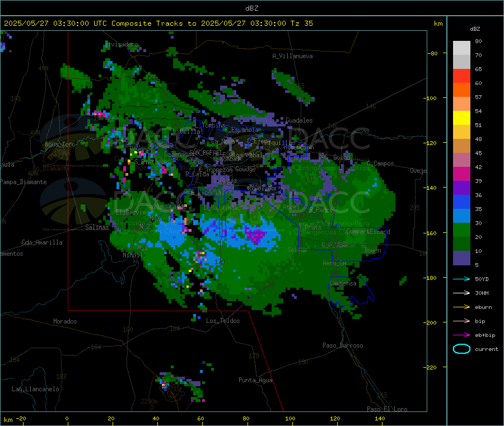The image size is (504, 426).
Task: Click the 'km' unit label at top right
Action: (x=438, y=24)
